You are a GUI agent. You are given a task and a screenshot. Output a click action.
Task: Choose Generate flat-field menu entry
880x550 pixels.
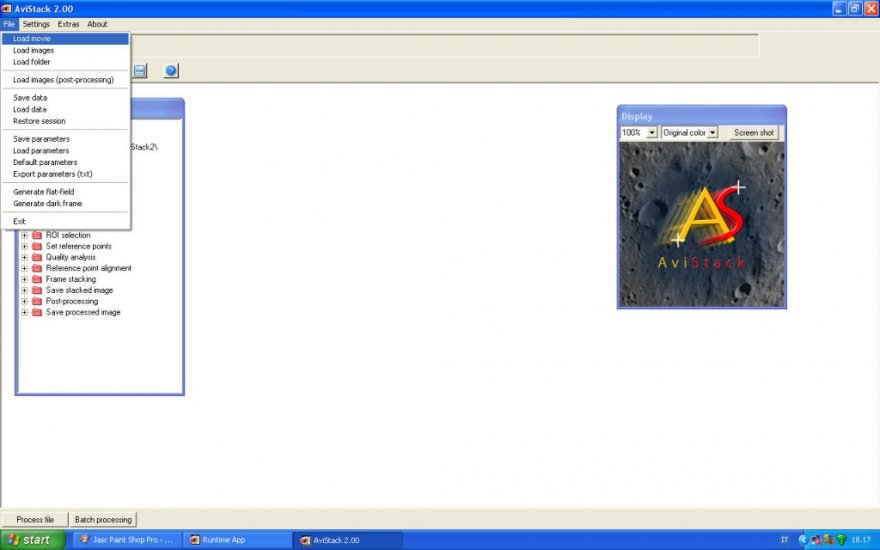coord(65,192)
